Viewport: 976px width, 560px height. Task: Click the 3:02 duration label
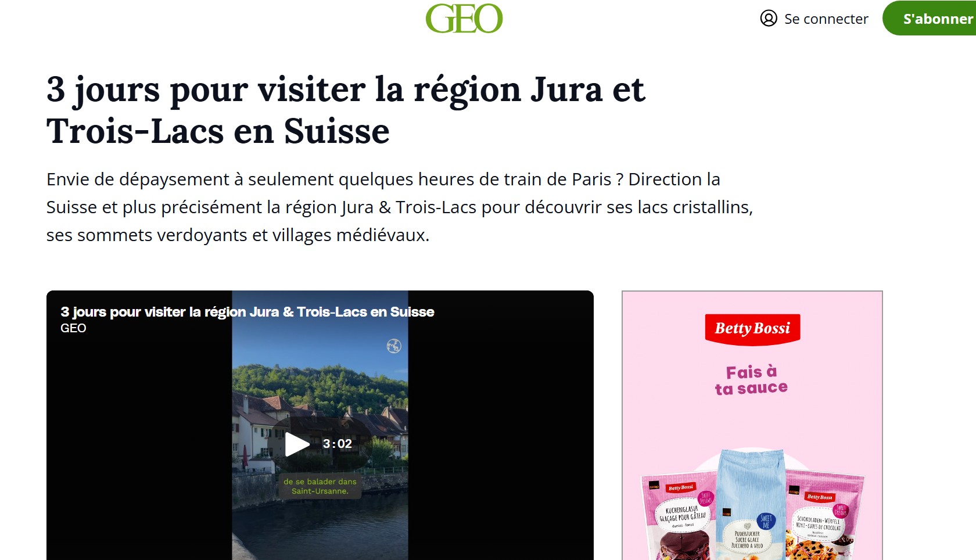(338, 444)
